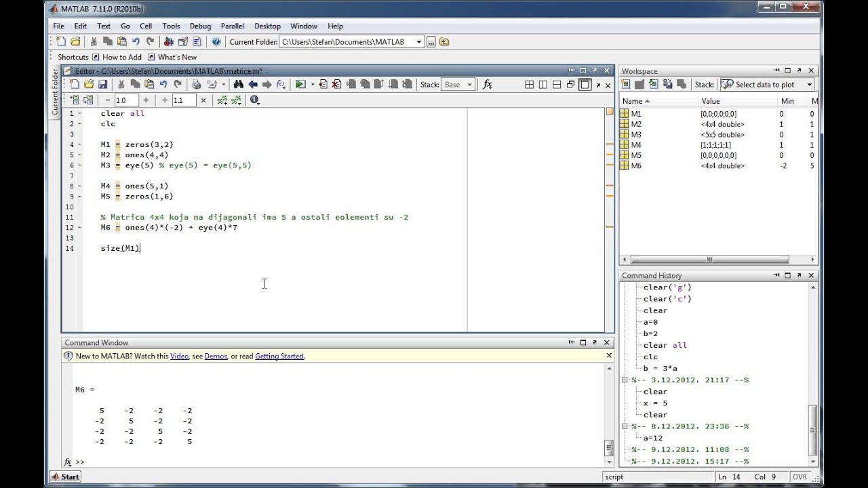Click Evaluate cell and advance icon

(x=88, y=100)
